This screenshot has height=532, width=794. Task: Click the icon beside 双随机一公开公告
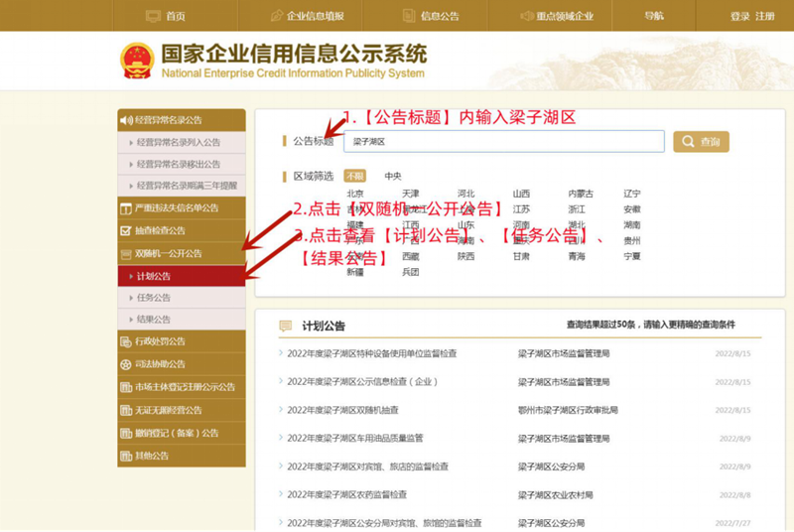pyautogui.click(x=126, y=254)
